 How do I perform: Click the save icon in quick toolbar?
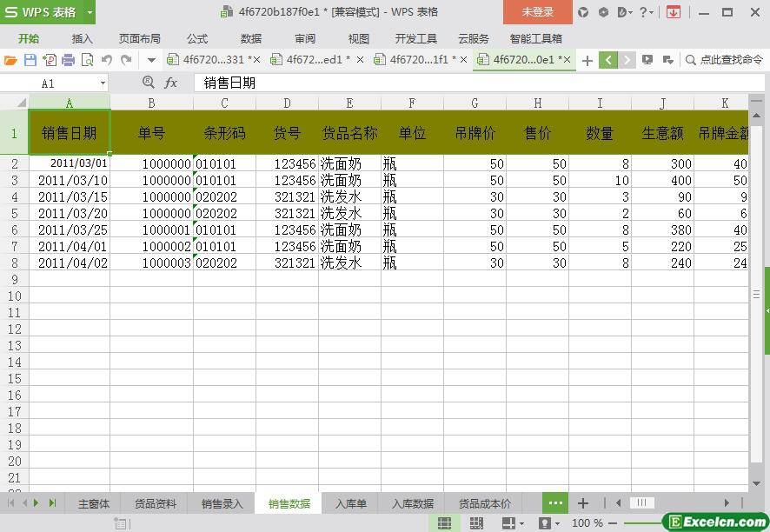pos(30,60)
